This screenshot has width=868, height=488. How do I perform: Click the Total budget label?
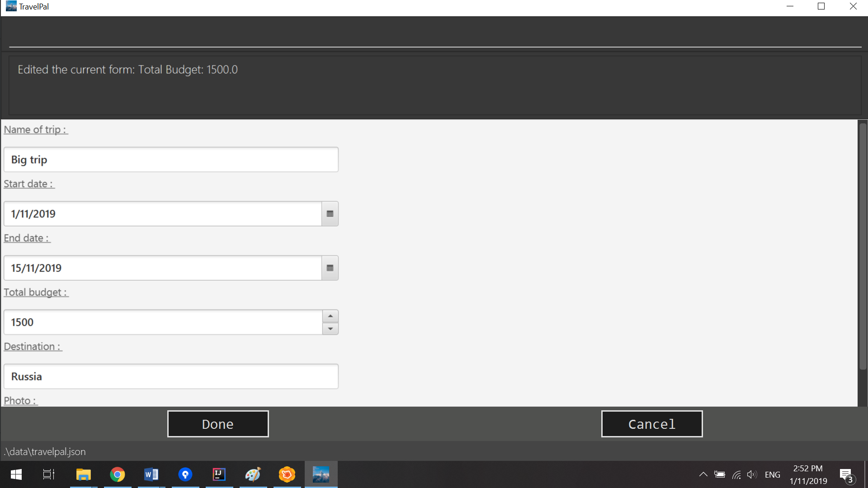pos(36,292)
